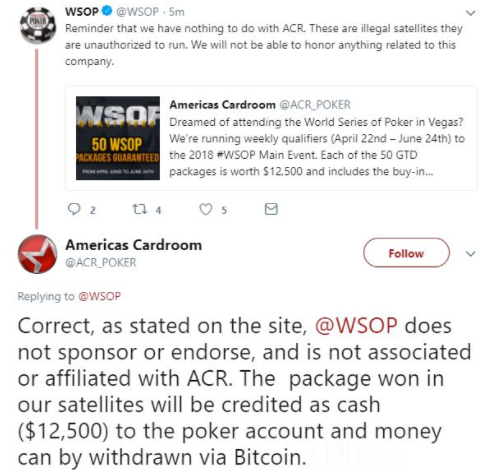Click the @WSOP mention in reply text
The image size is (493, 474).
point(356,326)
